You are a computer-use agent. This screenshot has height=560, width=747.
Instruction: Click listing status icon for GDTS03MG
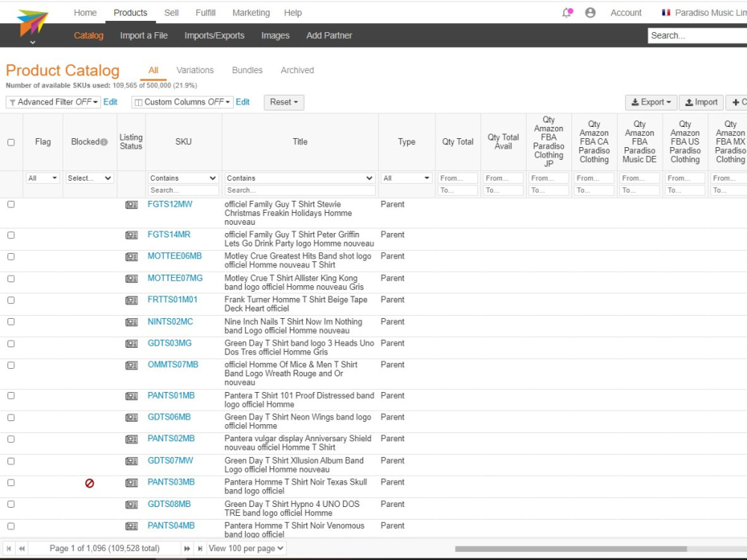point(131,343)
